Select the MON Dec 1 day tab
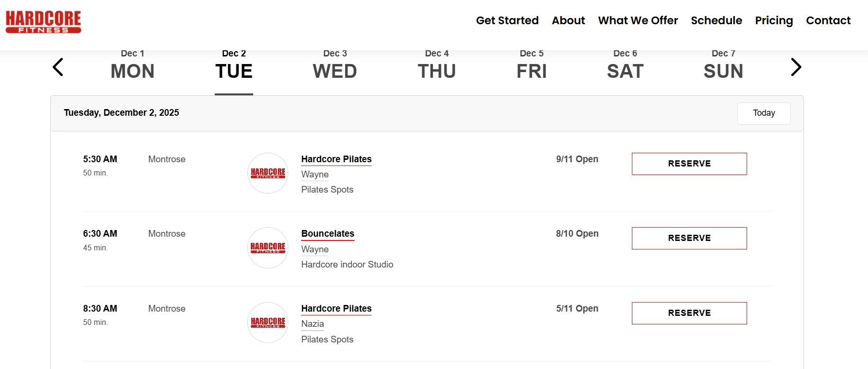Screen dimensions: 868x369 coord(132,66)
